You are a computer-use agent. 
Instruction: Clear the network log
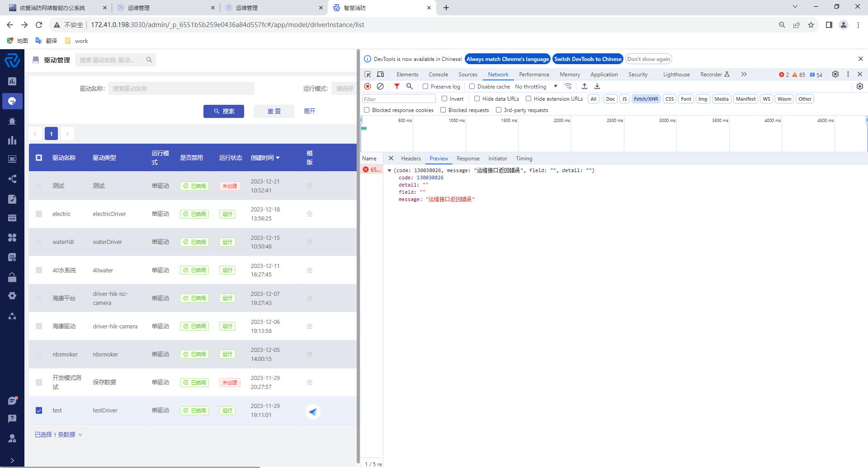click(380, 86)
